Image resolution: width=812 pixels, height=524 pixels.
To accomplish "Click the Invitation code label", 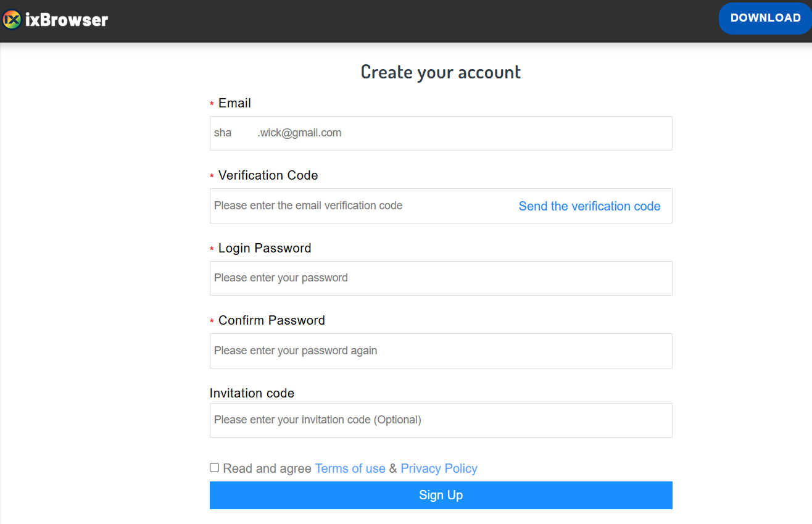I will 252,393.
